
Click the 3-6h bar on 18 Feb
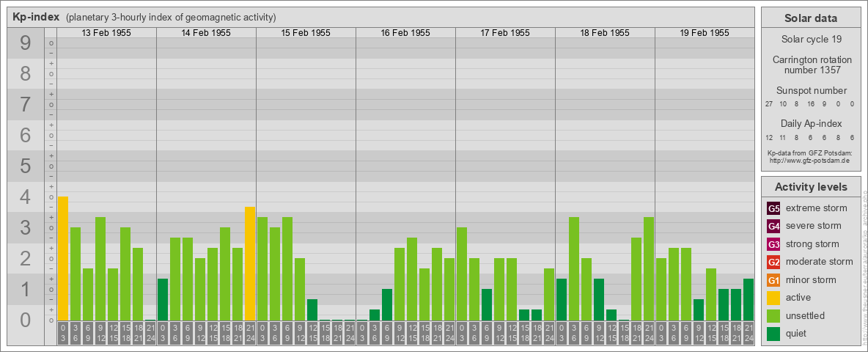[x=574, y=268]
